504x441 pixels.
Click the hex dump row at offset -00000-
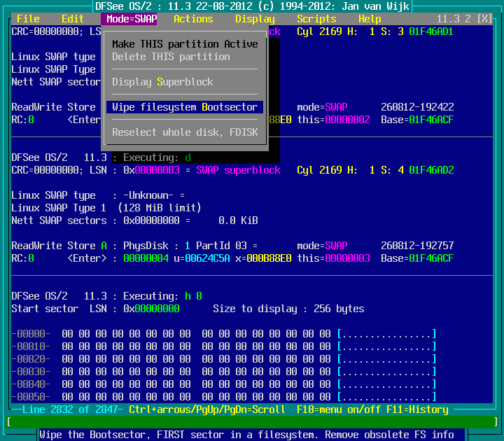(x=224, y=334)
